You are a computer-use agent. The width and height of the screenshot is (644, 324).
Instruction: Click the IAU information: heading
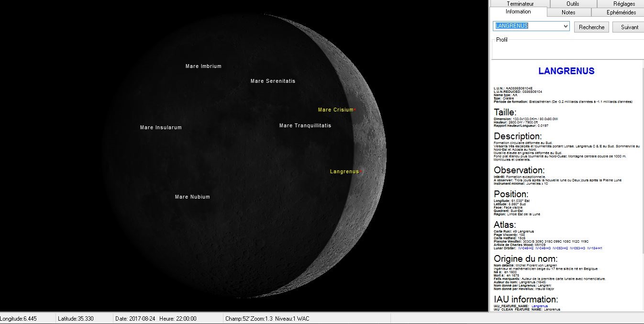coord(526,300)
